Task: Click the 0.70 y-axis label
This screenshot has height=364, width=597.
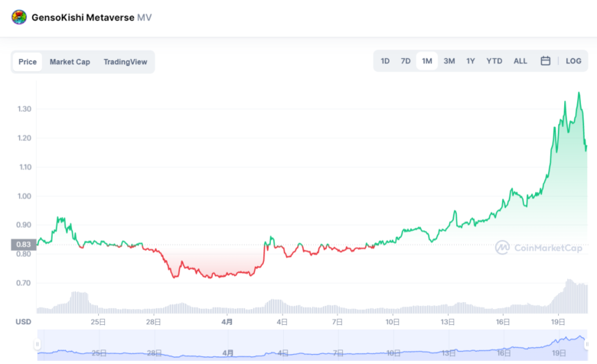Action: (23, 283)
